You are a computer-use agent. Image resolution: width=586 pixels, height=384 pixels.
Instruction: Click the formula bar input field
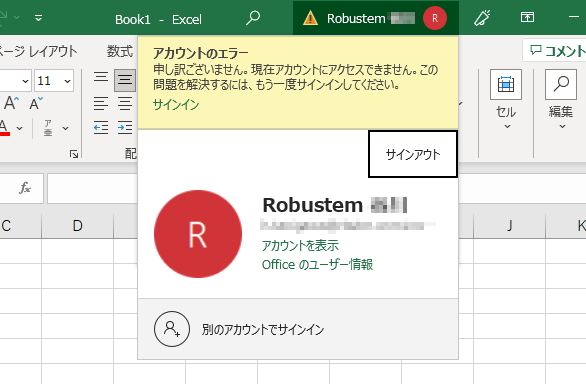click(x=92, y=188)
